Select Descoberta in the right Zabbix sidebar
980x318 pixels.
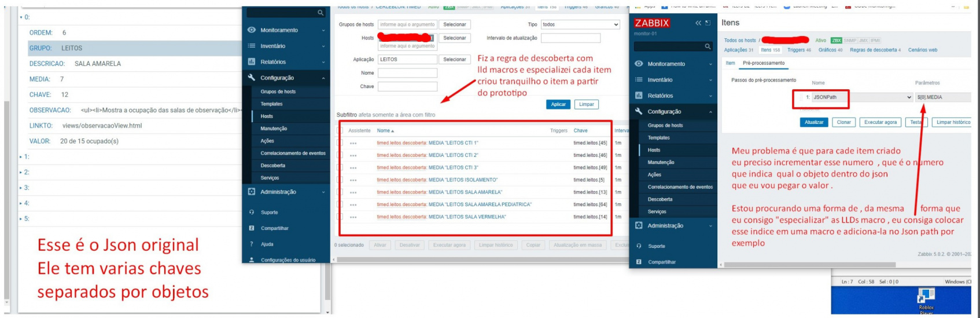(x=660, y=199)
